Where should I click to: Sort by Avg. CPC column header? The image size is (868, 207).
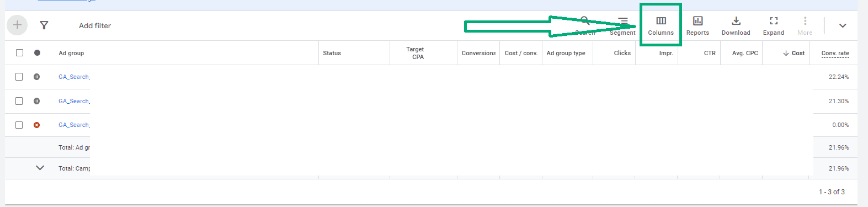[x=745, y=53]
